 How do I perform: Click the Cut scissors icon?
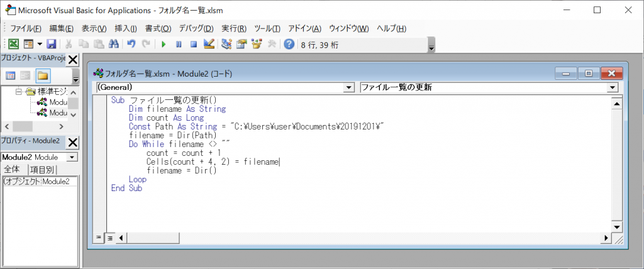click(x=69, y=45)
